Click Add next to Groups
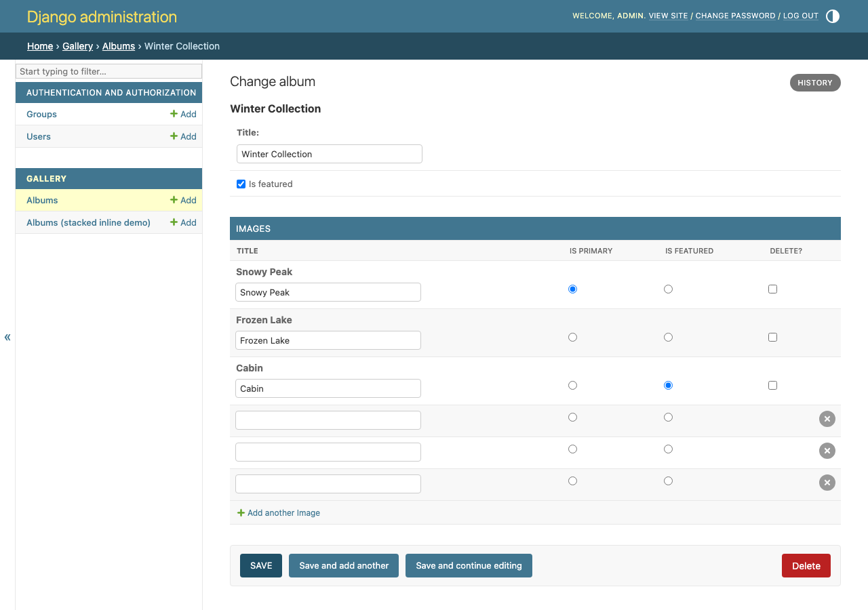Screen dimensions: 868x610 click(x=183, y=114)
